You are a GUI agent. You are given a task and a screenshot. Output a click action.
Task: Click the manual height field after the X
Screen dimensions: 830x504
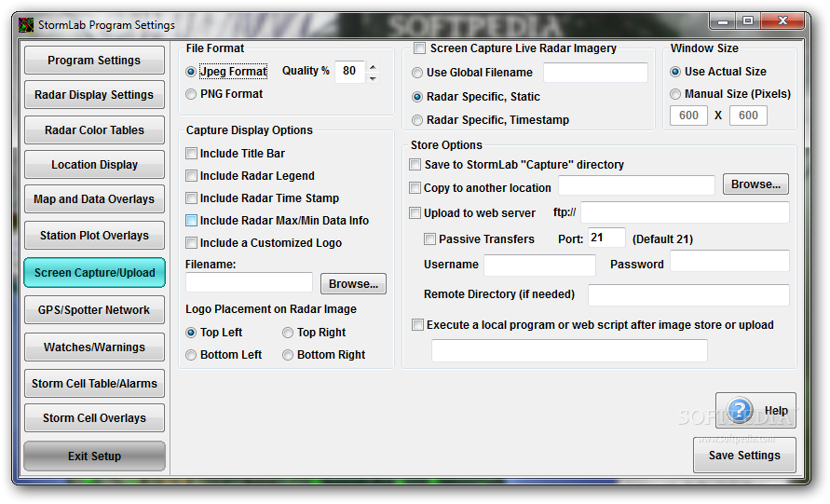coord(748,116)
